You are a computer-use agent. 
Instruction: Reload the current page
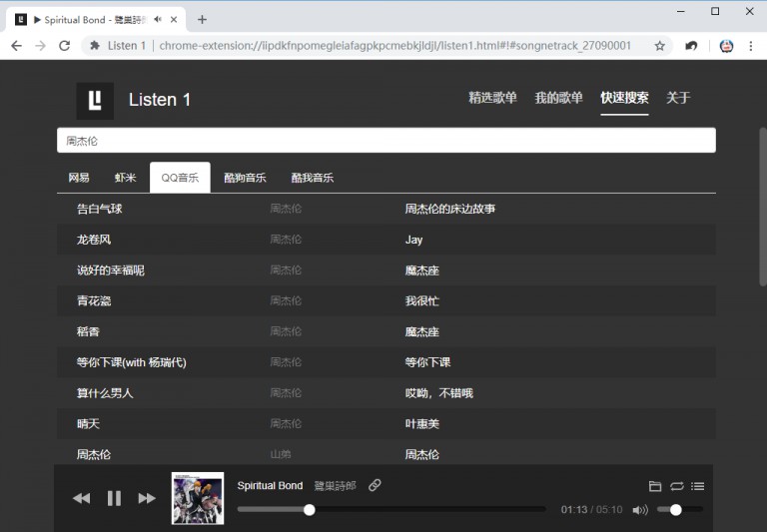coord(65,46)
